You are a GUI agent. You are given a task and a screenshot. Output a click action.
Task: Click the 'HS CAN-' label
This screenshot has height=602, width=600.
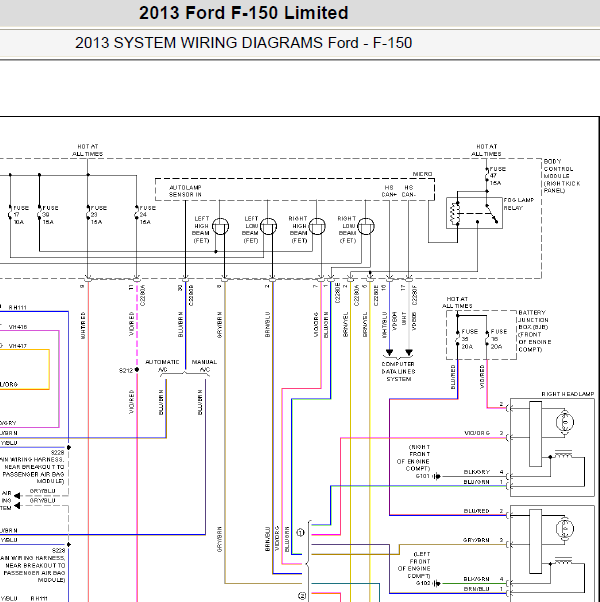coord(408,191)
